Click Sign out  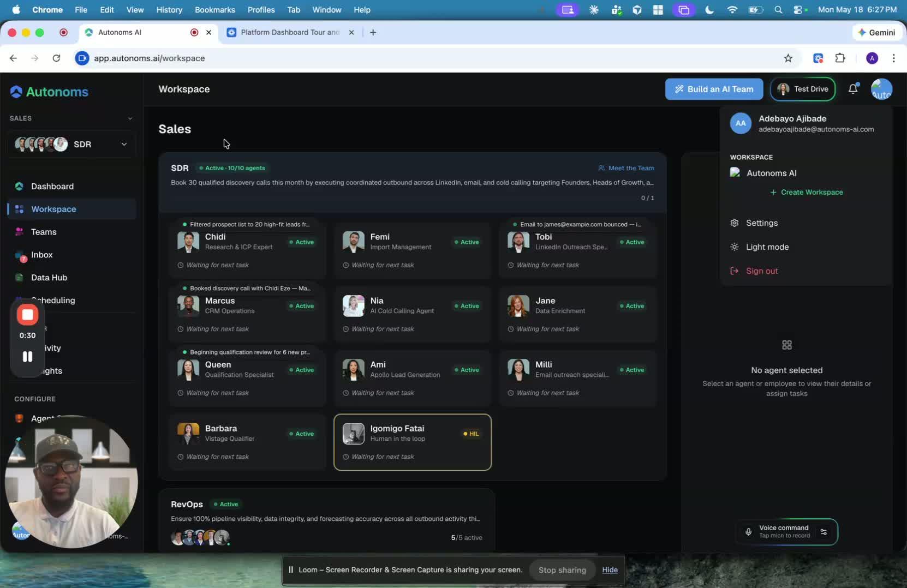tap(761, 271)
